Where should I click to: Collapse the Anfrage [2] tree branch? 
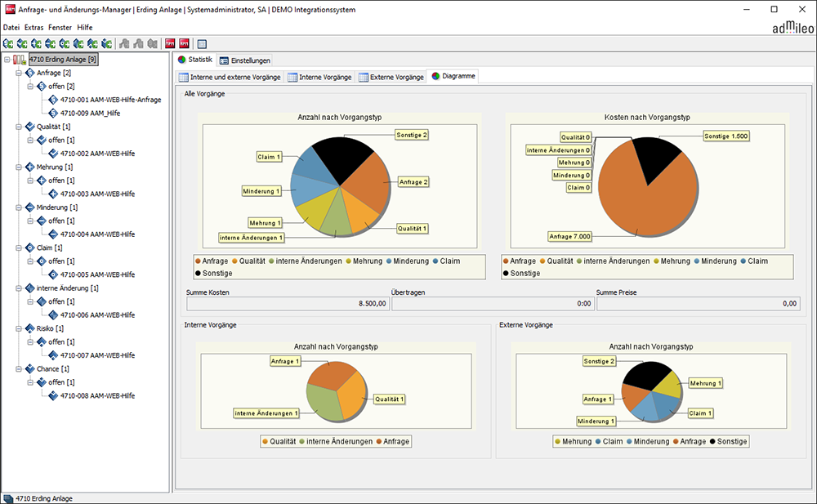19,73
